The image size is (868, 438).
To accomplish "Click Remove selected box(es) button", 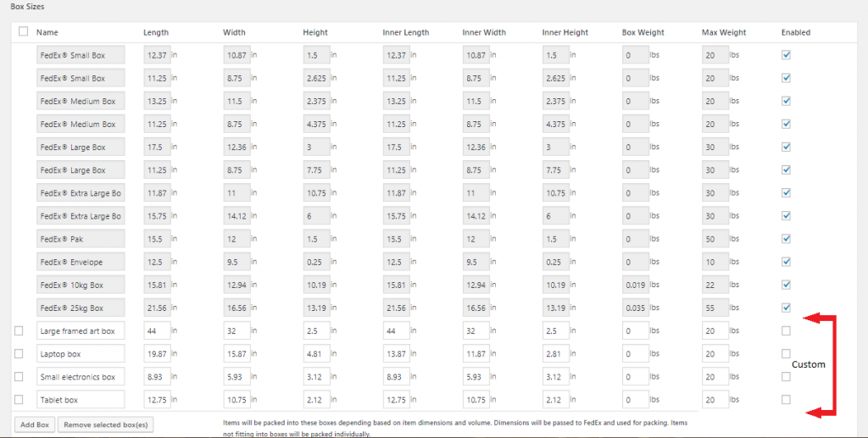I will click(x=106, y=424).
